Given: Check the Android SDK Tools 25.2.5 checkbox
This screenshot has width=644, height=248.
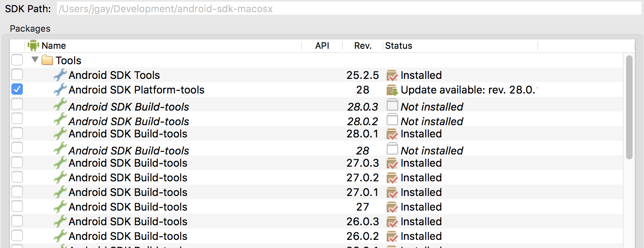Looking at the screenshot, I should coord(17,74).
